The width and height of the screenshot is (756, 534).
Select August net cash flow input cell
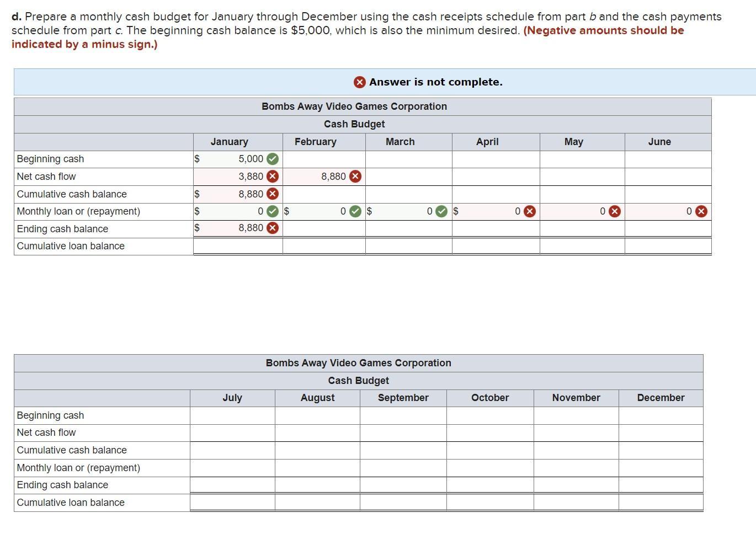tap(317, 433)
